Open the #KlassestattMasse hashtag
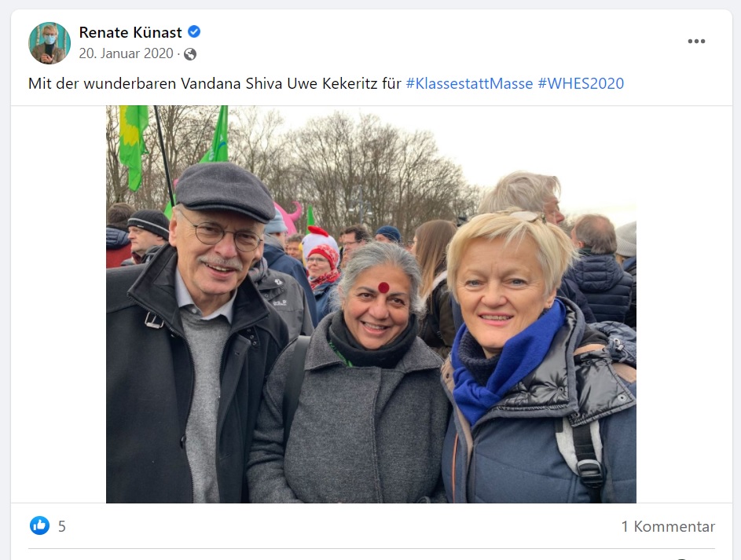Screen dimensions: 741x560 [x=469, y=83]
